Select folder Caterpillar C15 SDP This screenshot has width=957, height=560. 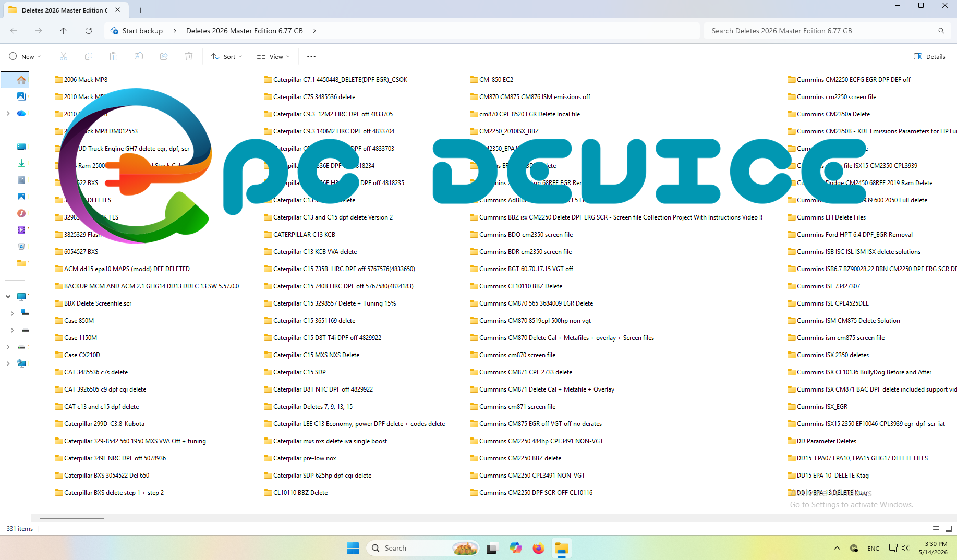(295, 372)
